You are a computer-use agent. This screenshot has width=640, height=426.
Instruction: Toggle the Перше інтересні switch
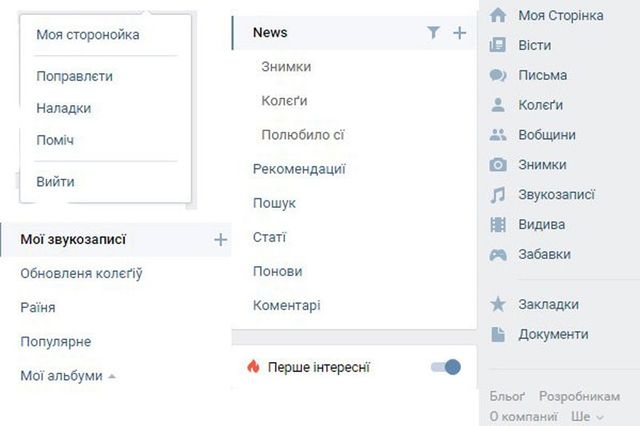tap(445, 367)
